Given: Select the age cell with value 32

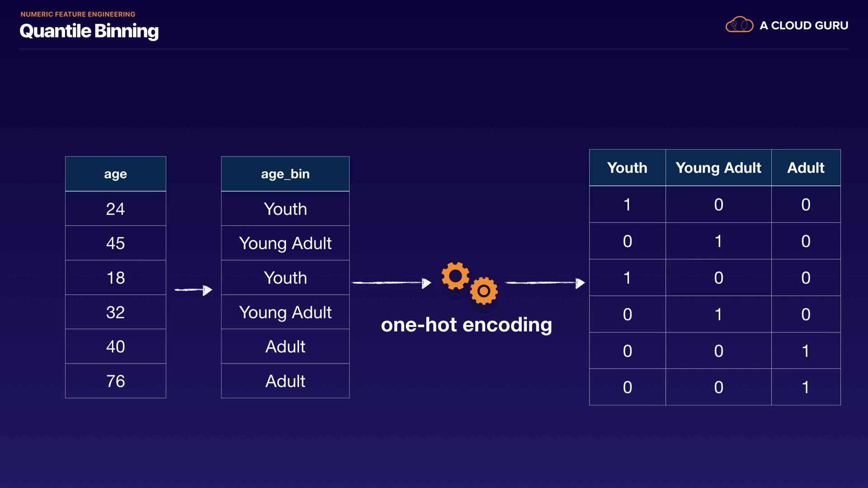Looking at the screenshot, I should pos(115,312).
